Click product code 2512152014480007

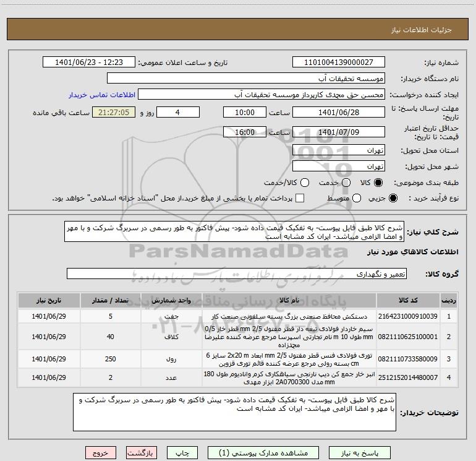(408, 377)
